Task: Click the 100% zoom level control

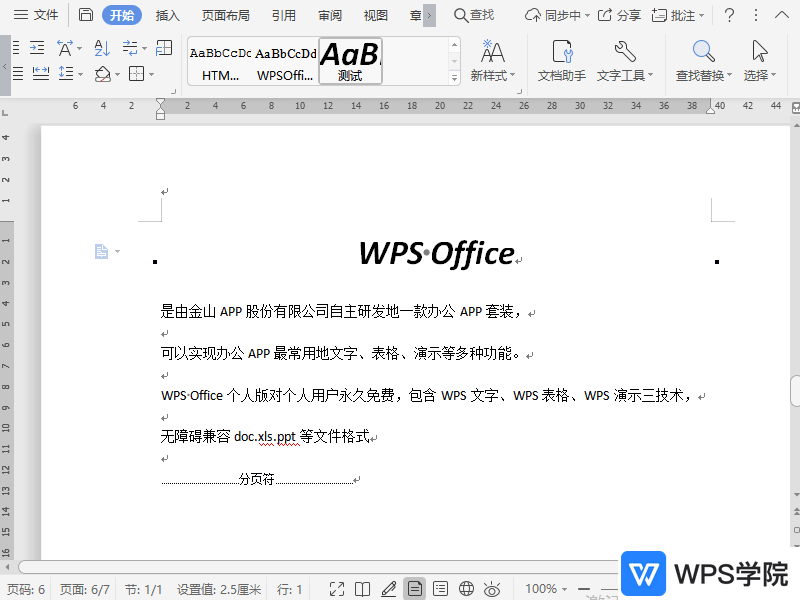Action: coord(543,588)
